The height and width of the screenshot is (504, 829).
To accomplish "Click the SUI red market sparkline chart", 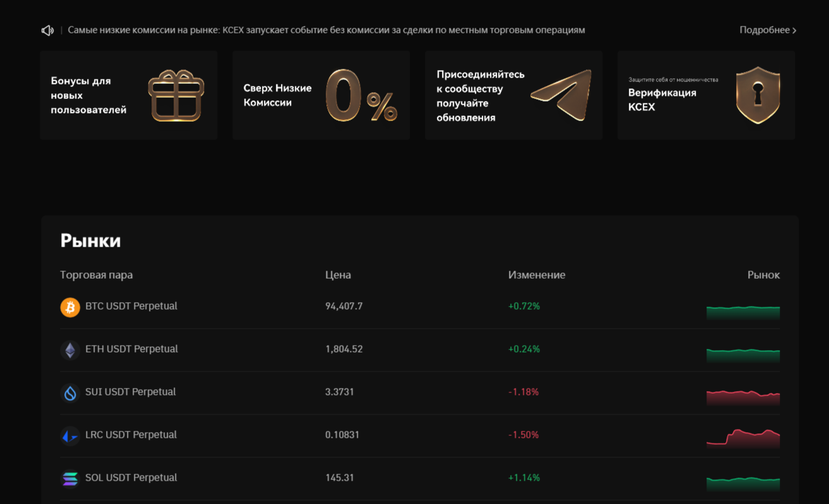I will tap(743, 397).
